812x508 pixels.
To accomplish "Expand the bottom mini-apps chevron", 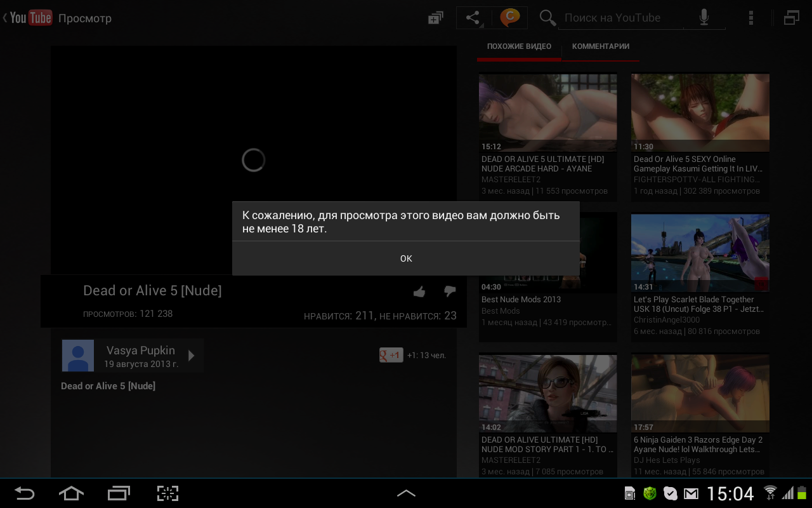I will [406, 493].
